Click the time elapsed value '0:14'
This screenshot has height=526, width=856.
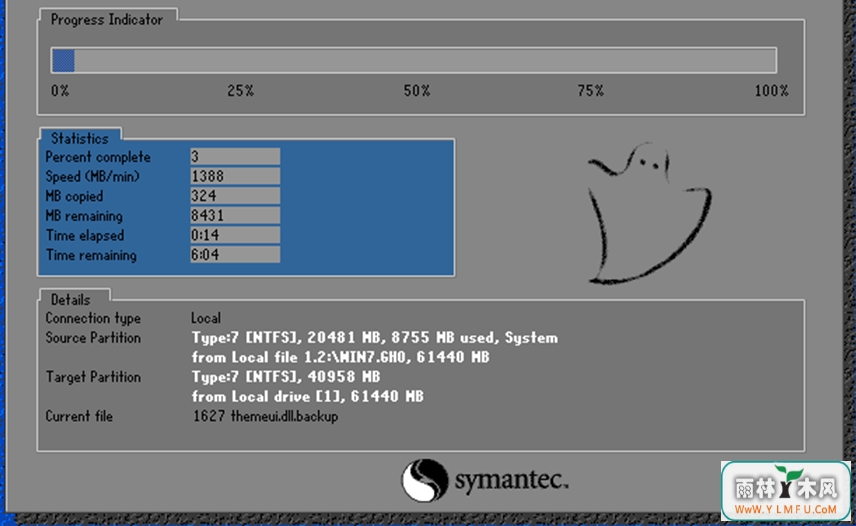click(235, 235)
